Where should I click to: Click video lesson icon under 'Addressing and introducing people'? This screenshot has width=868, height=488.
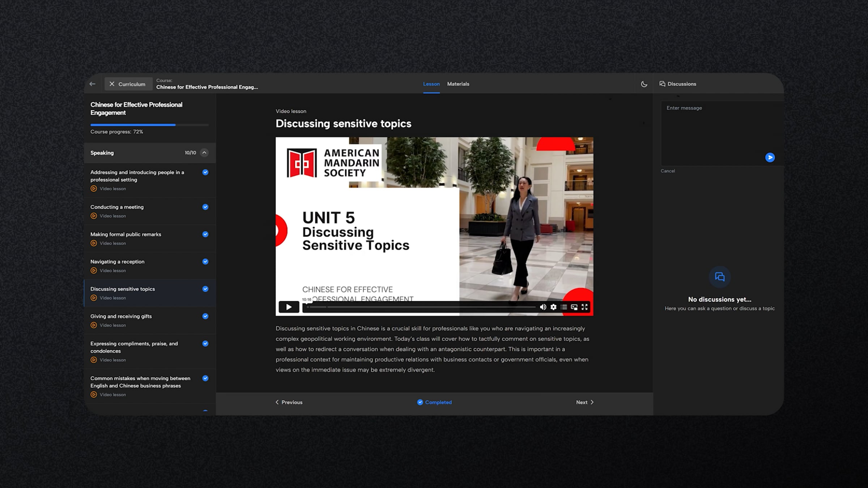pyautogui.click(x=94, y=188)
